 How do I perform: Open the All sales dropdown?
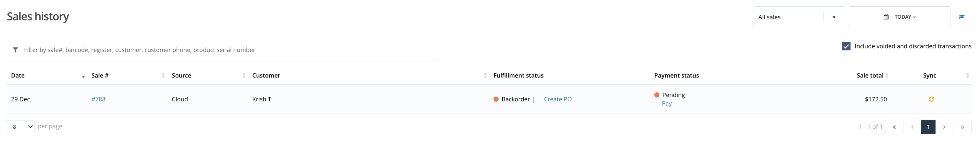799,17
